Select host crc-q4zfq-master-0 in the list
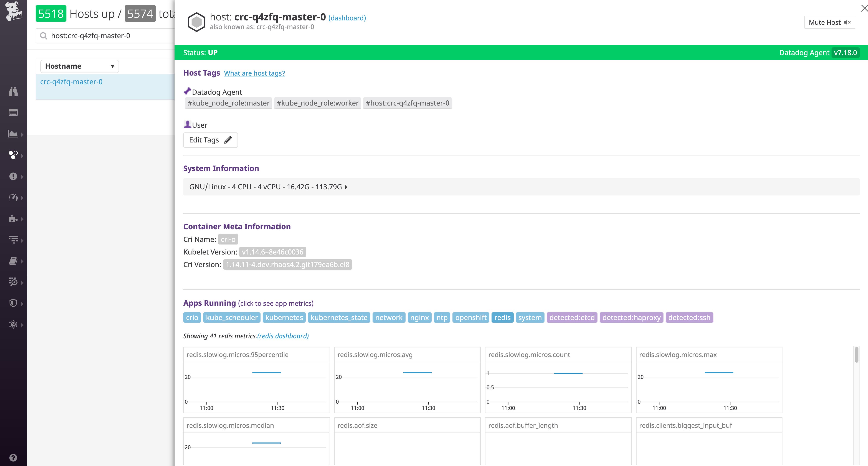The width and height of the screenshot is (868, 466). 71,82
